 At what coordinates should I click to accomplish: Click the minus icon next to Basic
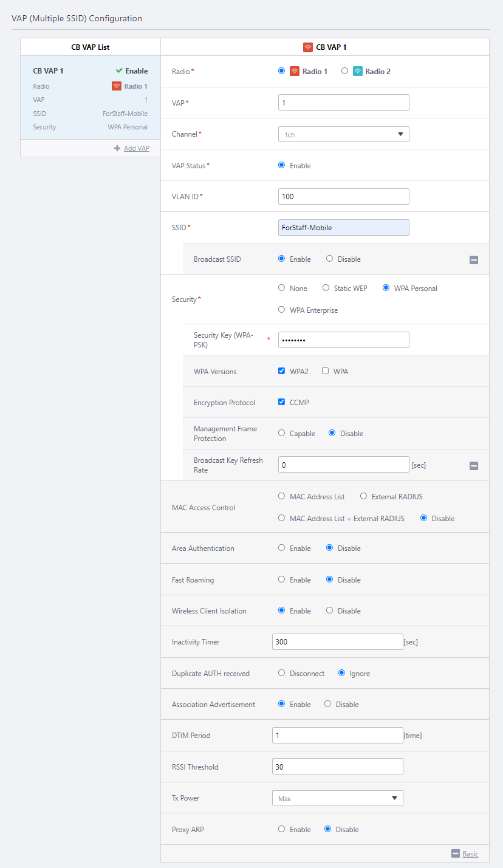(x=456, y=853)
